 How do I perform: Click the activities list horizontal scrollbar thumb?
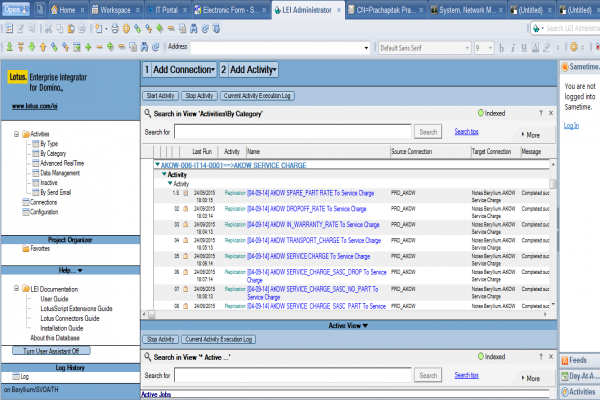(x=152, y=314)
